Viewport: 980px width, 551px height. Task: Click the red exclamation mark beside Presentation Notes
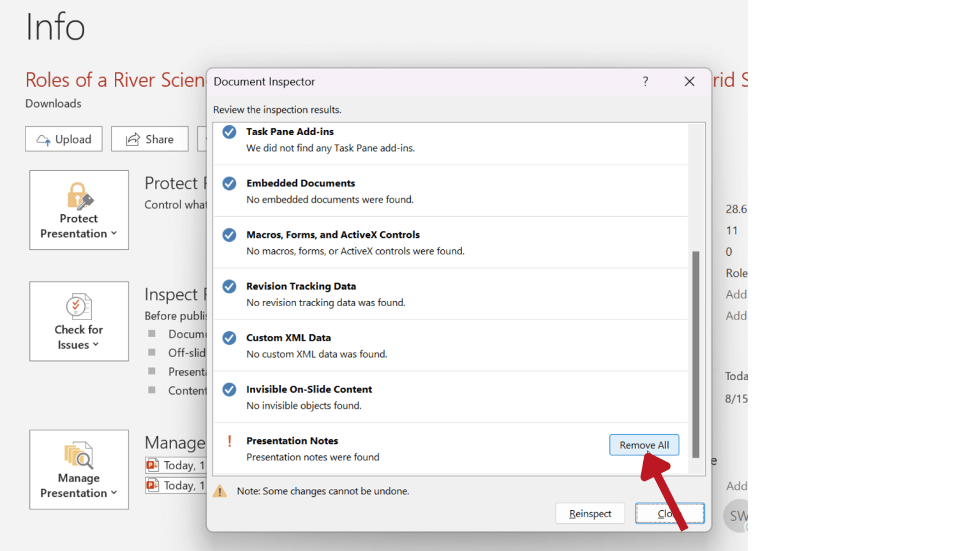click(x=230, y=441)
